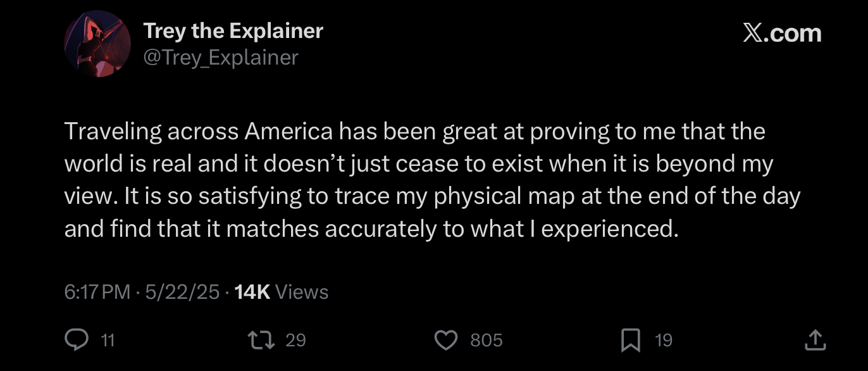Image resolution: width=868 pixels, height=371 pixels.
Task: Bookmark the tweet using the bookmark icon
Action: tap(630, 341)
